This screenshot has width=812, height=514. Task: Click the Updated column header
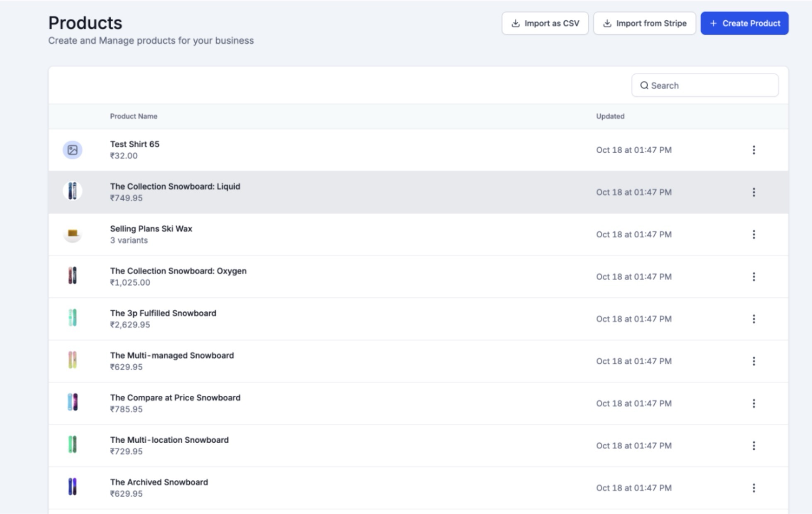[610, 116]
